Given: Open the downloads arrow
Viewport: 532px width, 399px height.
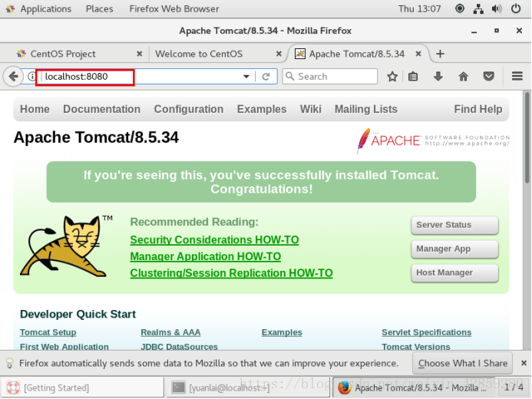Looking at the screenshot, I should pyautogui.click(x=438, y=77).
